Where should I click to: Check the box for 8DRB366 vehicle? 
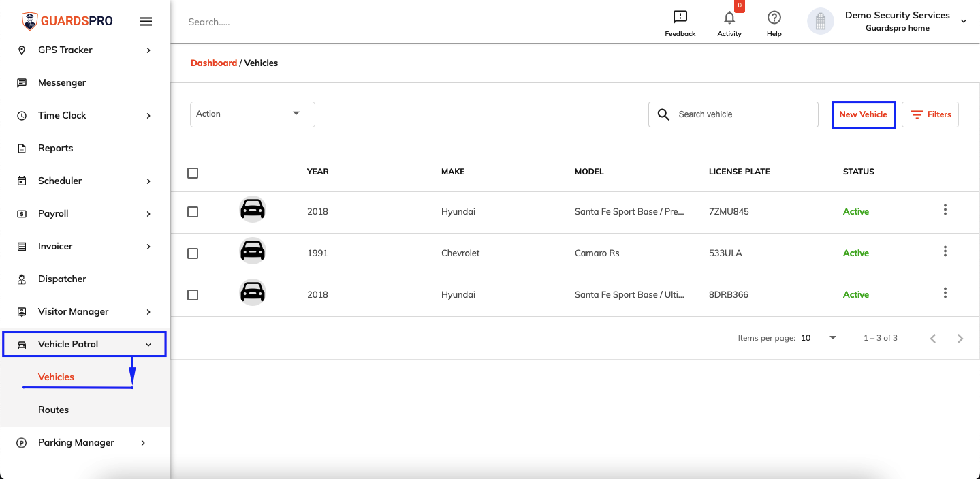[x=193, y=295]
